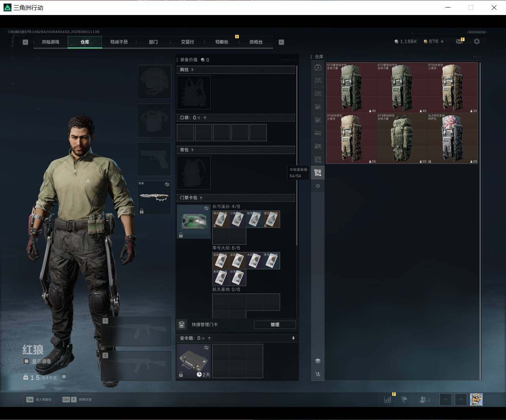Open the 交易行 tab
This screenshot has height=420, width=506.
click(x=187, y=42)
